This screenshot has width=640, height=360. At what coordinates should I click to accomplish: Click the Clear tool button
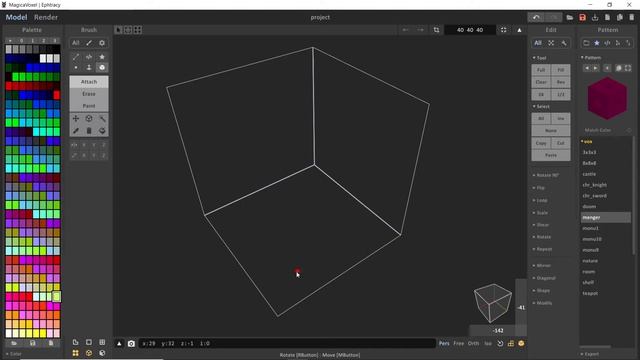[x=541, y=82]
